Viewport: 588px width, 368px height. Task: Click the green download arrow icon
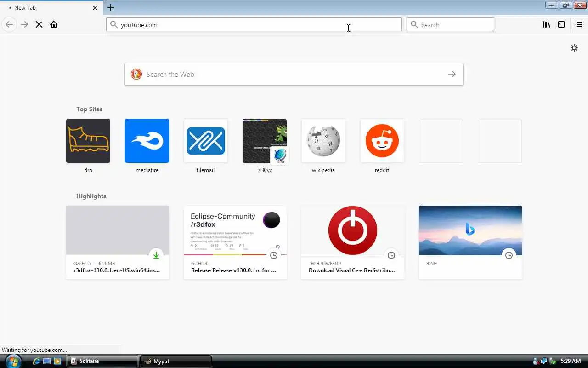[156, 255]
